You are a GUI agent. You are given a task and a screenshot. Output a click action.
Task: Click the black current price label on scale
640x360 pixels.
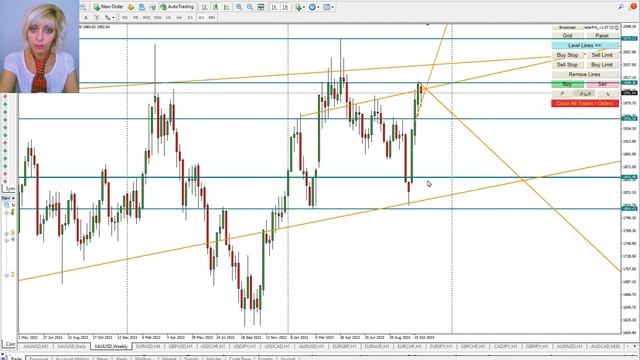coord(629,93)
